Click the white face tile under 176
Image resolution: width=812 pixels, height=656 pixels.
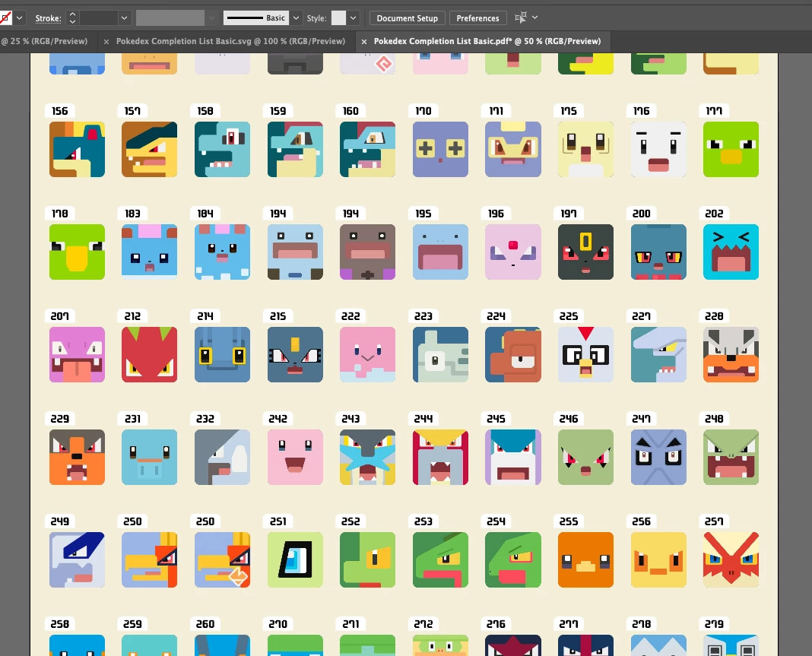coord(658,149)
